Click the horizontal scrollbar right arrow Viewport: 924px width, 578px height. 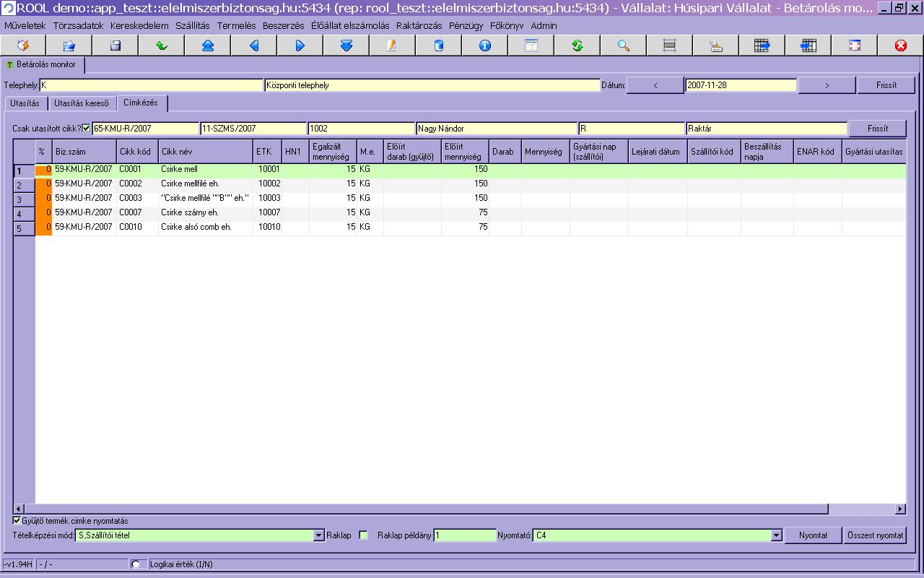click(x=900, y=509)
